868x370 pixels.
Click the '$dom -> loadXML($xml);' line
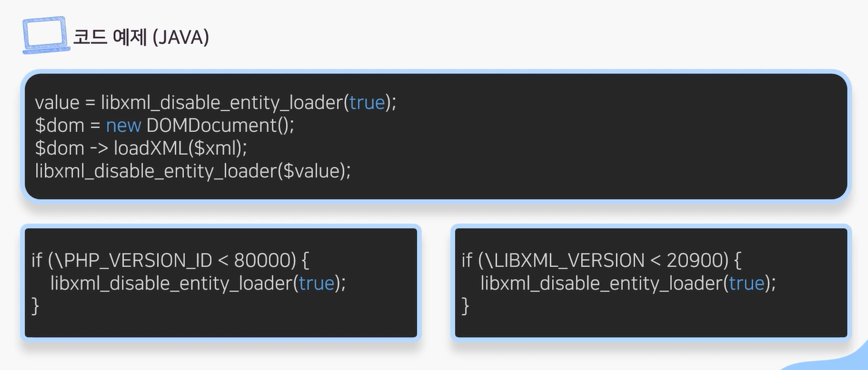pyautogui.click(x=141, y=148)
